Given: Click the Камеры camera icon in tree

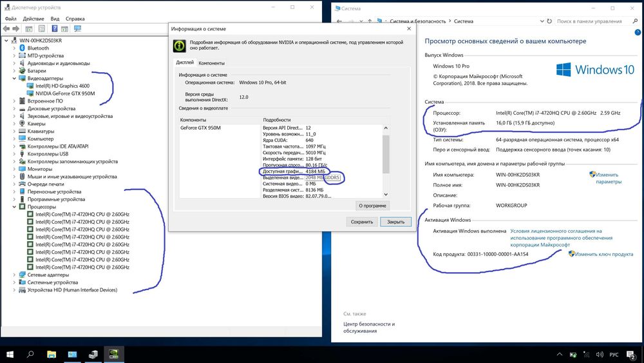Looking at the screenshot, I should point(22,123).
